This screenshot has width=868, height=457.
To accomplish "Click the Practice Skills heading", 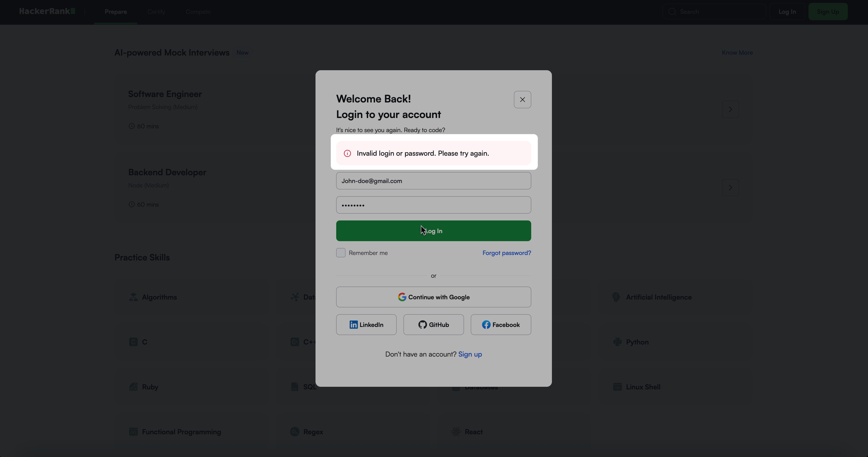I will 142,257.
